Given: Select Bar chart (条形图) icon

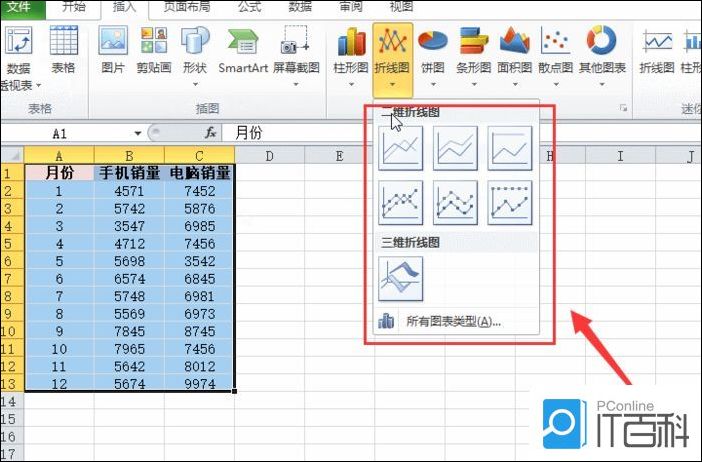Looking at the screenshot, I should (x=474, y=41).
